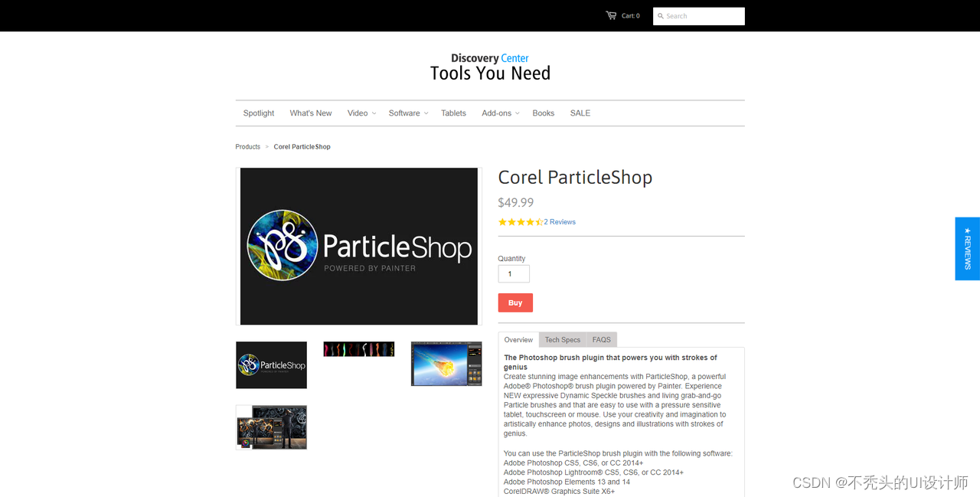Click the $49.99 price text

click(516, 203)
